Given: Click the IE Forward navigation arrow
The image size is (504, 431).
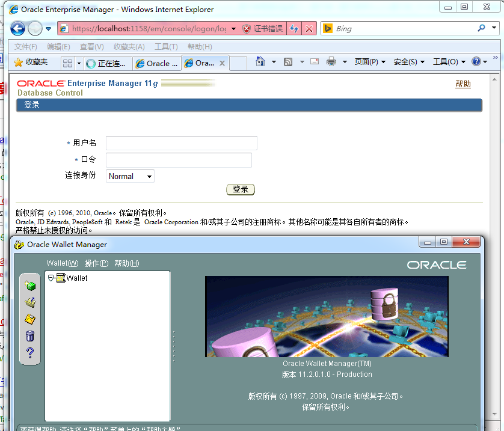Looking at the screenshot, I should pyautogui.click(x=35, y=29).
